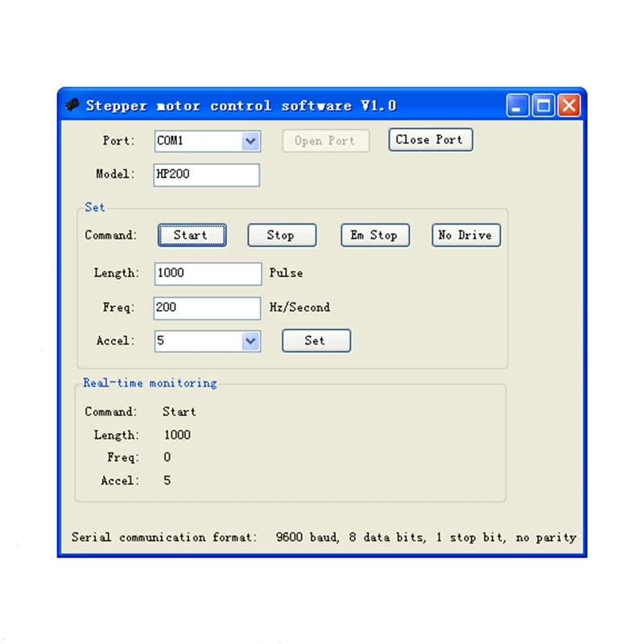This screenshot has height=644, width=644.
Task: Expand the Accel value dropdown arrow
Action: (x=250, y=341)
